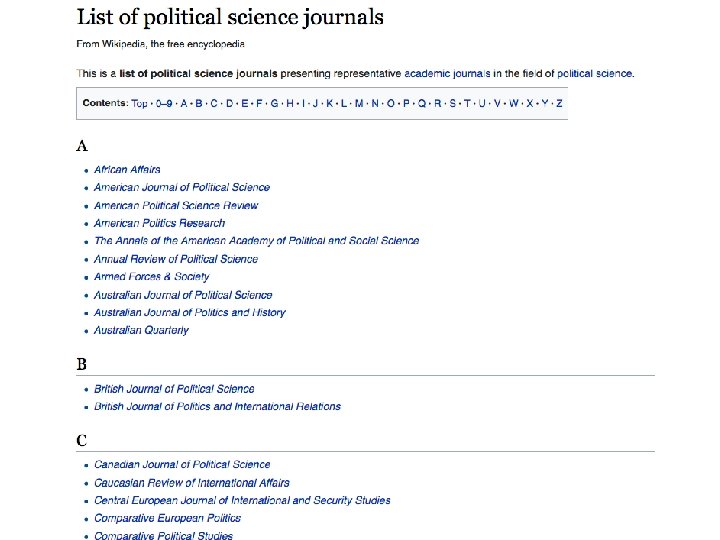The width and height of the screenshot is (720, 540).
Task: Jump to section J in contents
Action: (x=315, y=103)
